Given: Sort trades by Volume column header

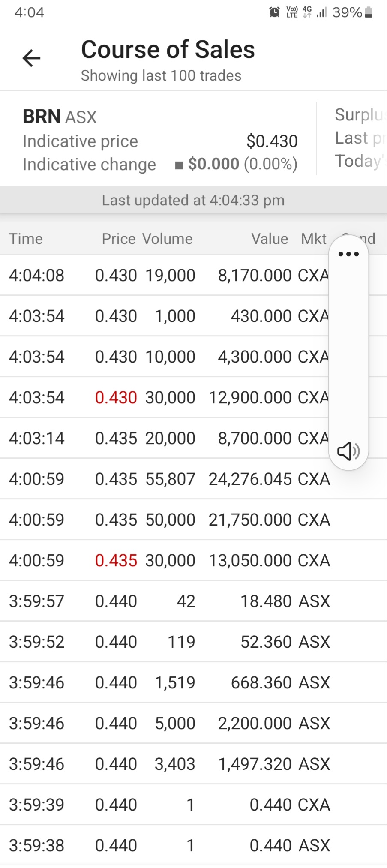Looking at the screenshot, I should pyautogui.click(x=168, y=239).
